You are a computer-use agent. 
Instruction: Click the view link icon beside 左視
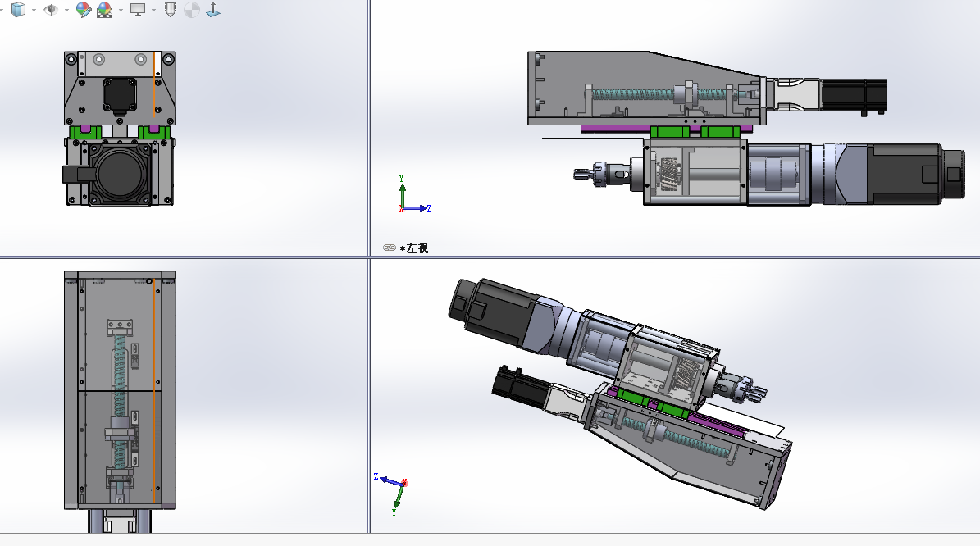coord(390,248)
